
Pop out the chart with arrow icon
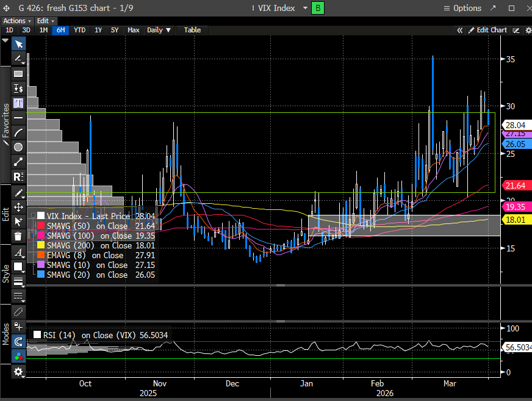click(x=493, y=8)
